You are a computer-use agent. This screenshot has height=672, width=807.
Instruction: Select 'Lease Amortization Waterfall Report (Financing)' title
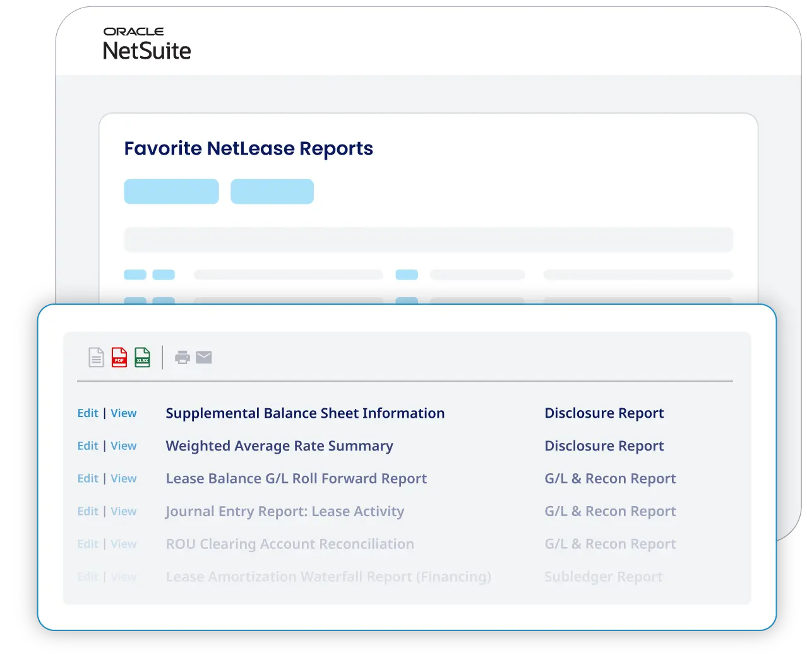tap(328, 577)
